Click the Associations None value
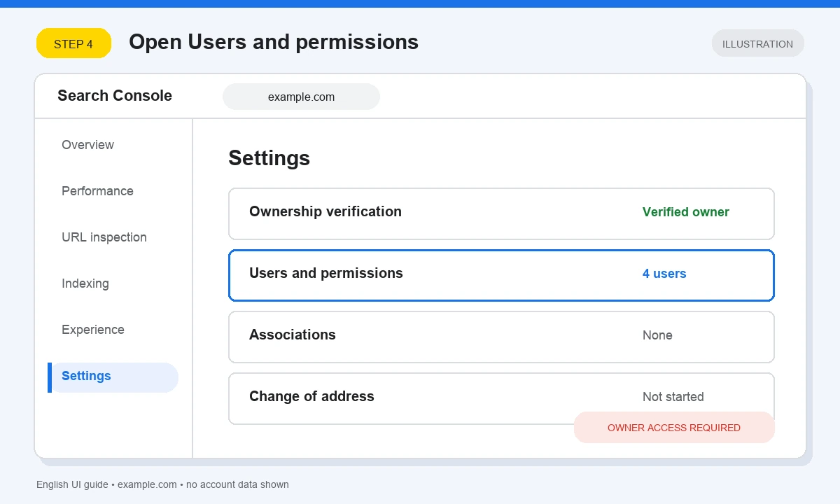 657,335
